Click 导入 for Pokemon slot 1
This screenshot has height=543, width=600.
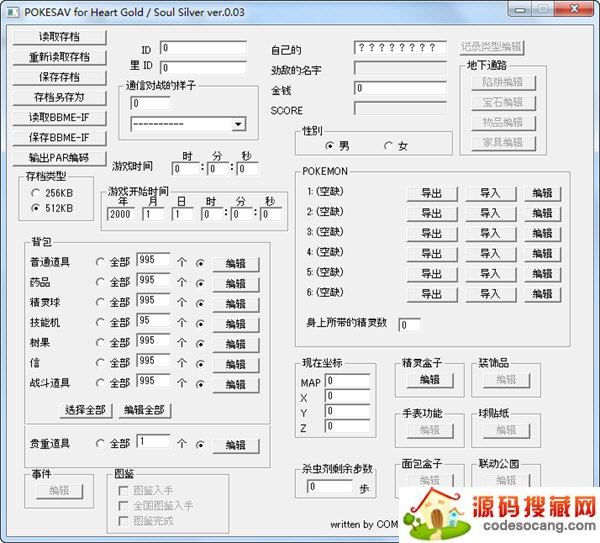(491, 194)
